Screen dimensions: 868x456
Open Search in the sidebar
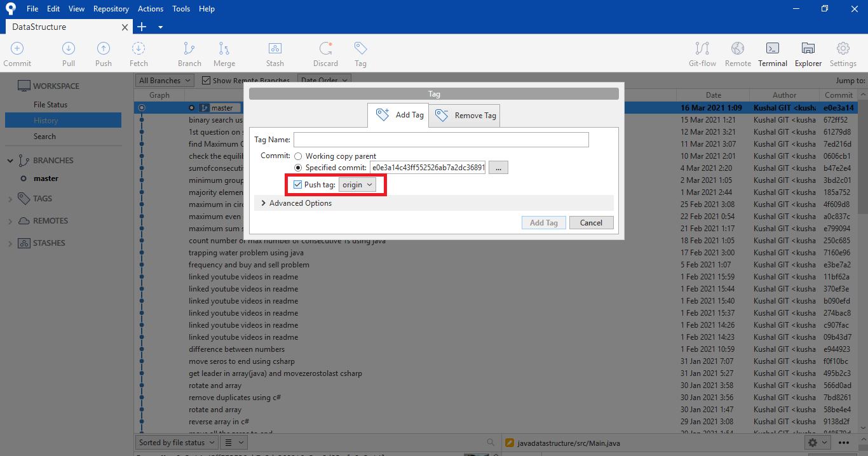pyautogui.click(x=44, y=137)
